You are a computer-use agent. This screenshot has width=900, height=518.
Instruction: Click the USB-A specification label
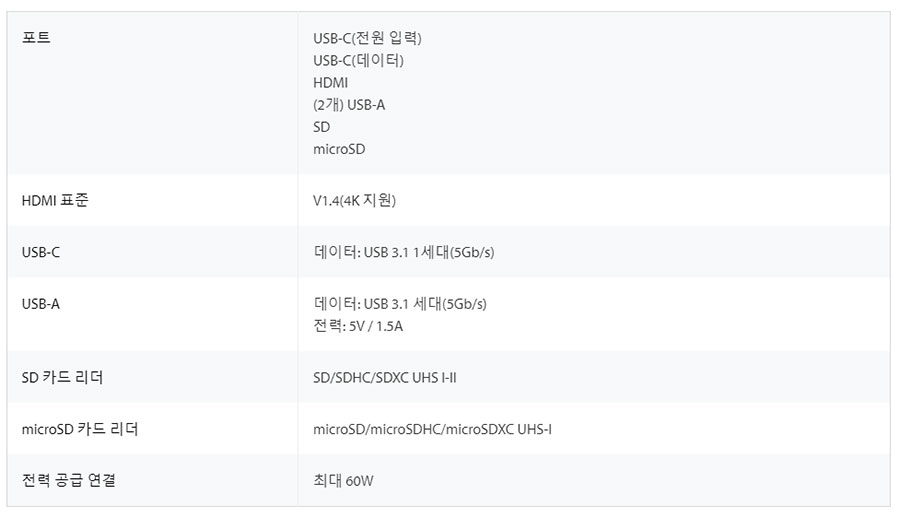point(41,304)
